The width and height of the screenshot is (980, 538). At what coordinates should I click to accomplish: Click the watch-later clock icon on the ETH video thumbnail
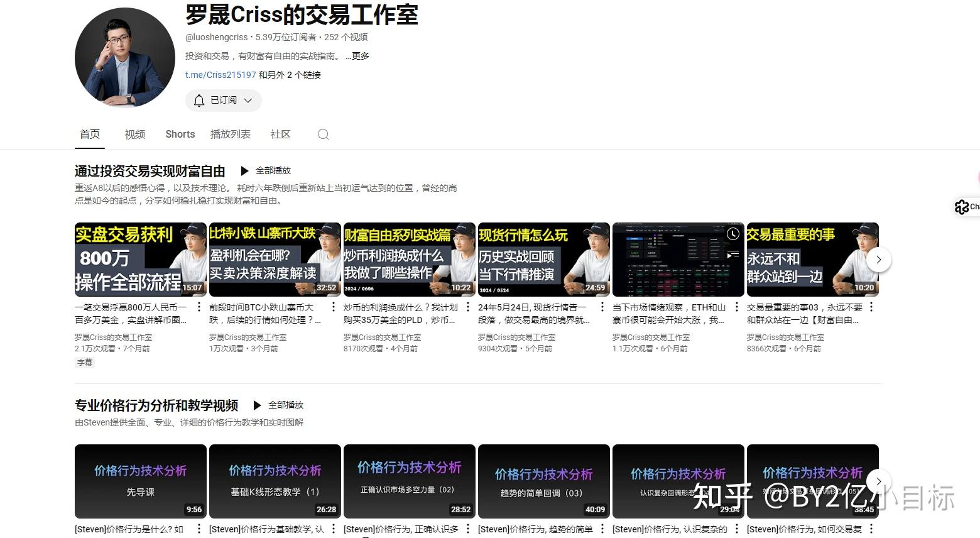[732, 234]
